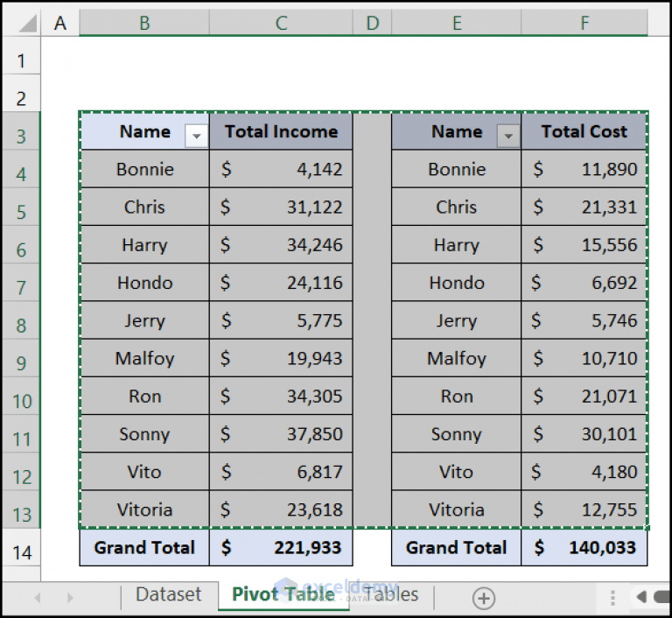Add a new sheet with plus icon
672x618 pixels.
click(x=484, y=598)
